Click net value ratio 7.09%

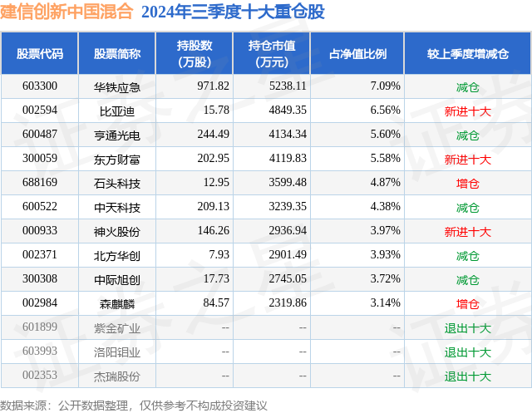pos(385,86)
